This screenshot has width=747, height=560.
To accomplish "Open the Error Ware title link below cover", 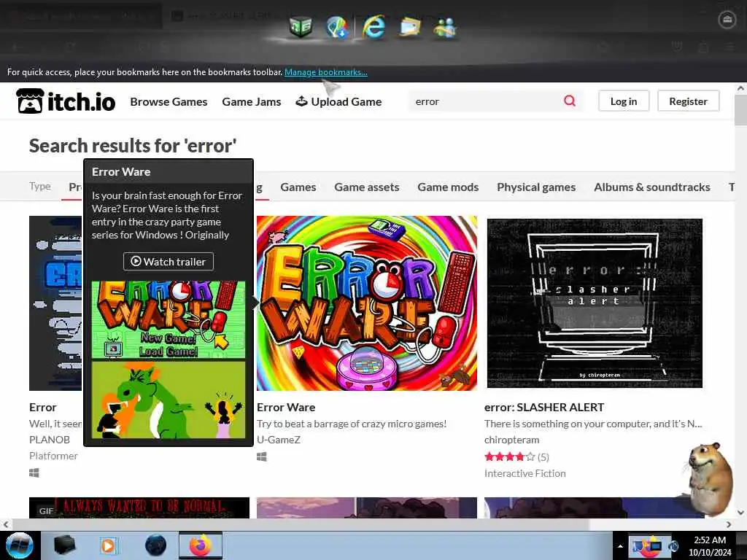I will coord(286,407).
